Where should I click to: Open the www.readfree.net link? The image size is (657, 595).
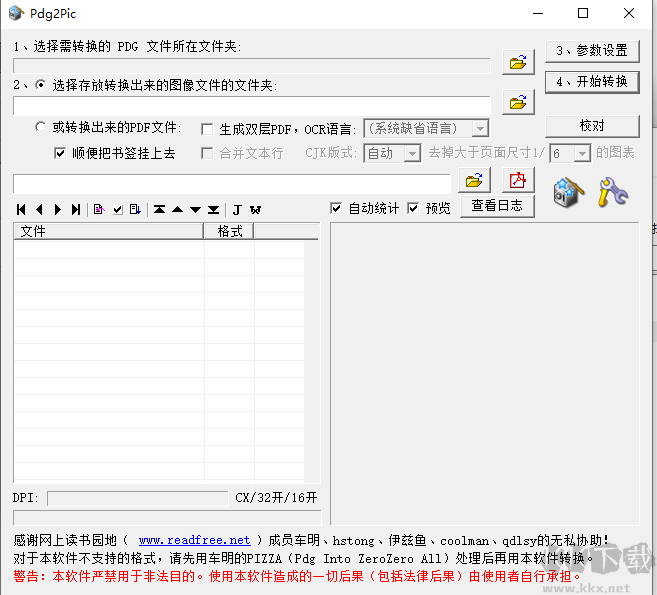point(194,540)
